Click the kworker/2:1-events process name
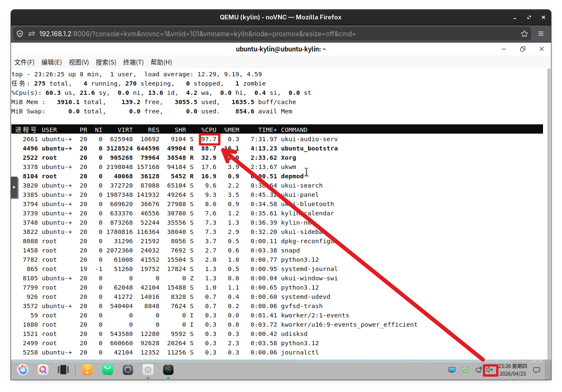Viewport: 562px width, 392px height. click(x=315, y=315)
